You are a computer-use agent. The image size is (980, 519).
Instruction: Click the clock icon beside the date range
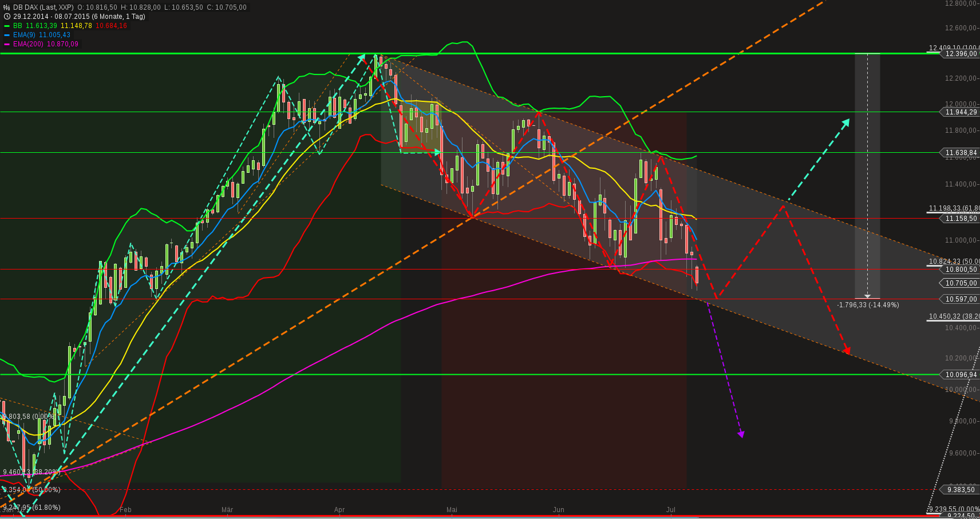click(7, 17)
